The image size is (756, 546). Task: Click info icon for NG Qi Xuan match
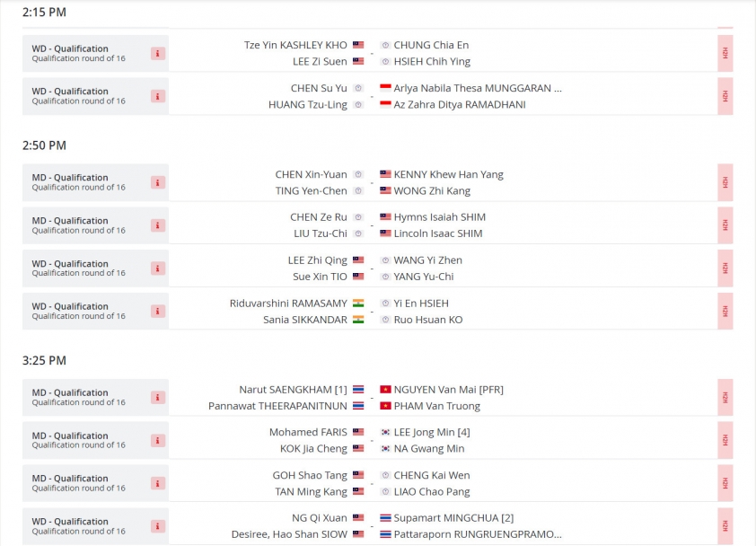[x=158, y=526]
